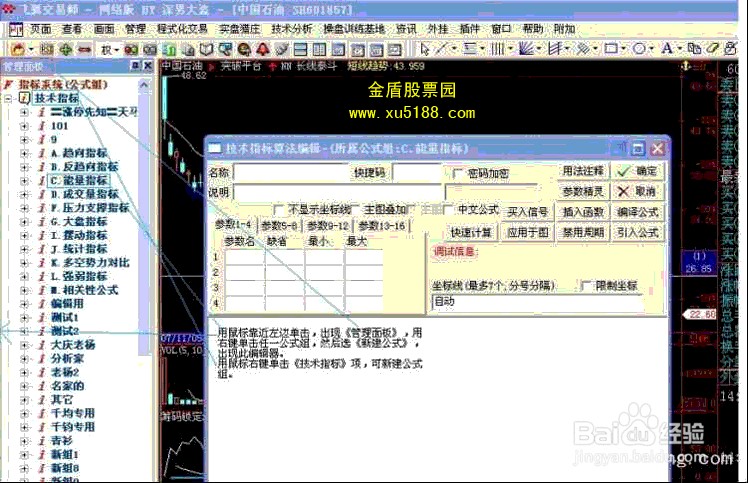Image resolution: width=748 pixels, height=483 pixels.
Task: Toggle the 不显示坐标线 checkbox
Action: 279,210
